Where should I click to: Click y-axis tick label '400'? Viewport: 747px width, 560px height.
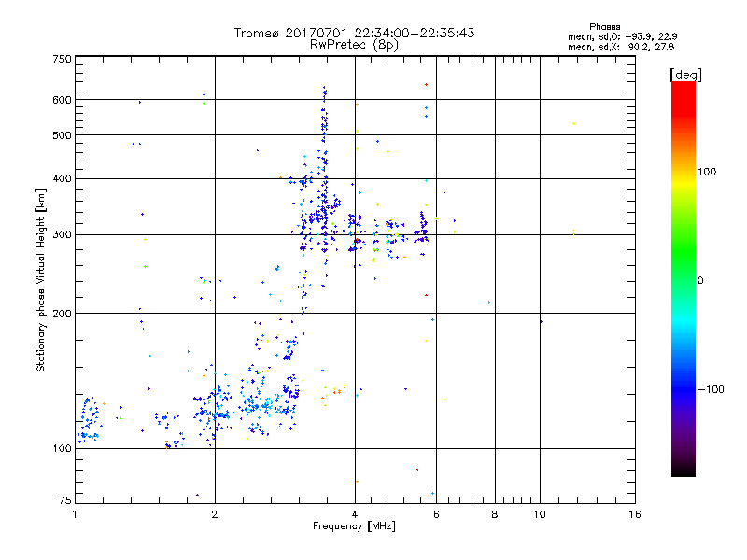pyautogui.click(x=62, y=179)
